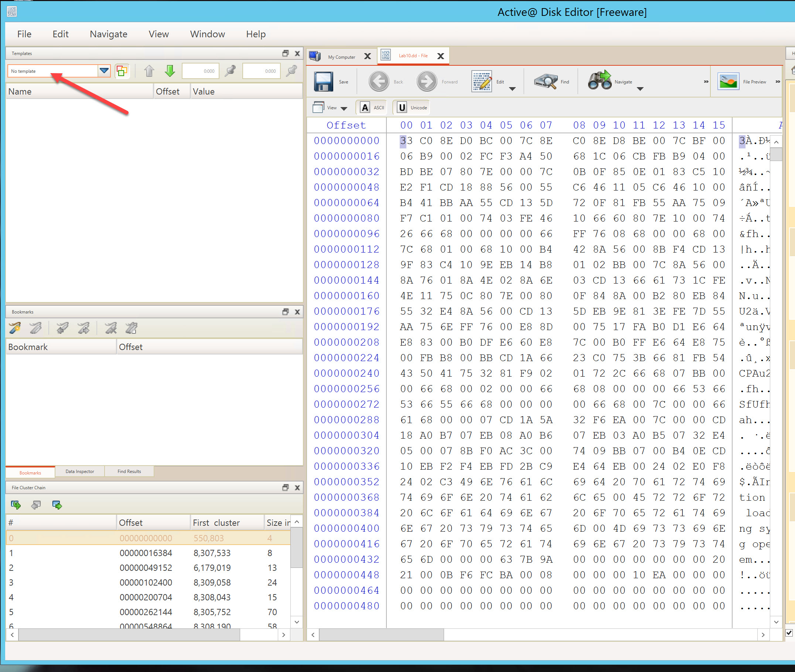The image size is (795, 672).
Task: Click the Back button
Action: (379, 82)
